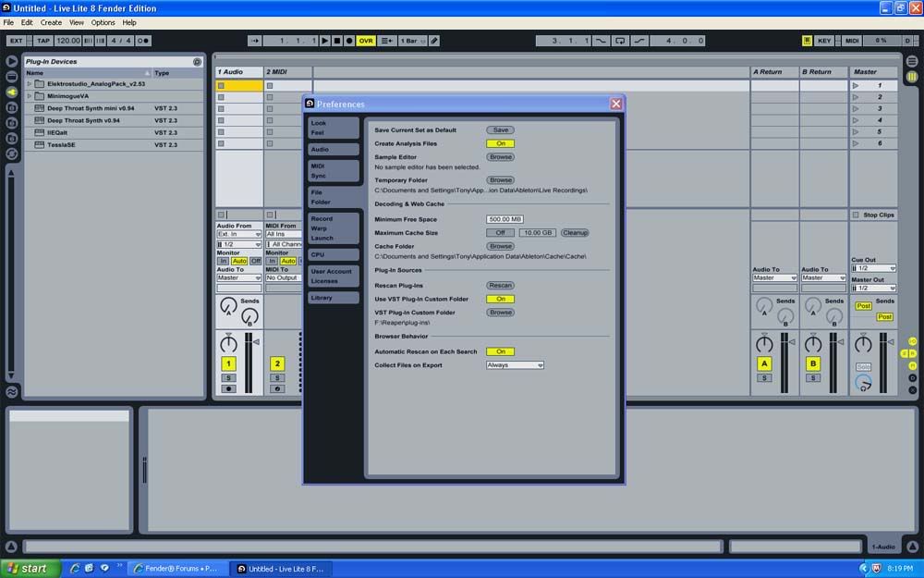924x578 pixels.
Task: Open Collect Files on Export dropdown
Action: pos(515,365)
